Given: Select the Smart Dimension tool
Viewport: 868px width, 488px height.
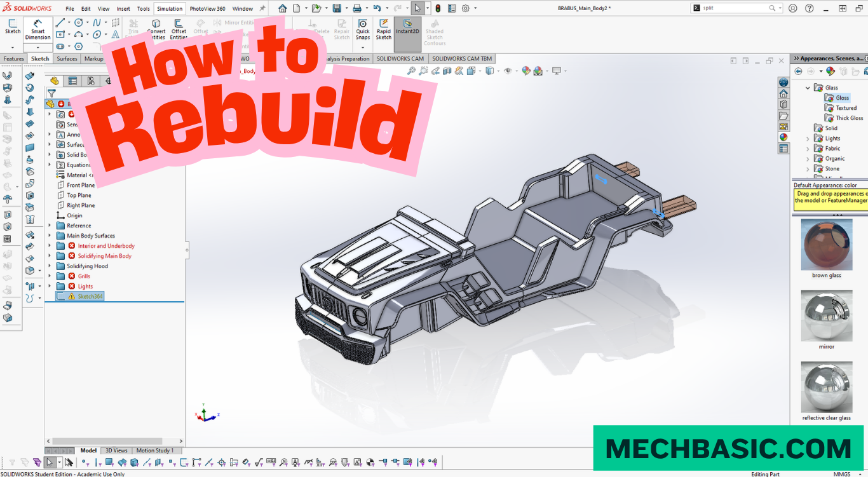Looking at the screenshot, I should 37,29.
